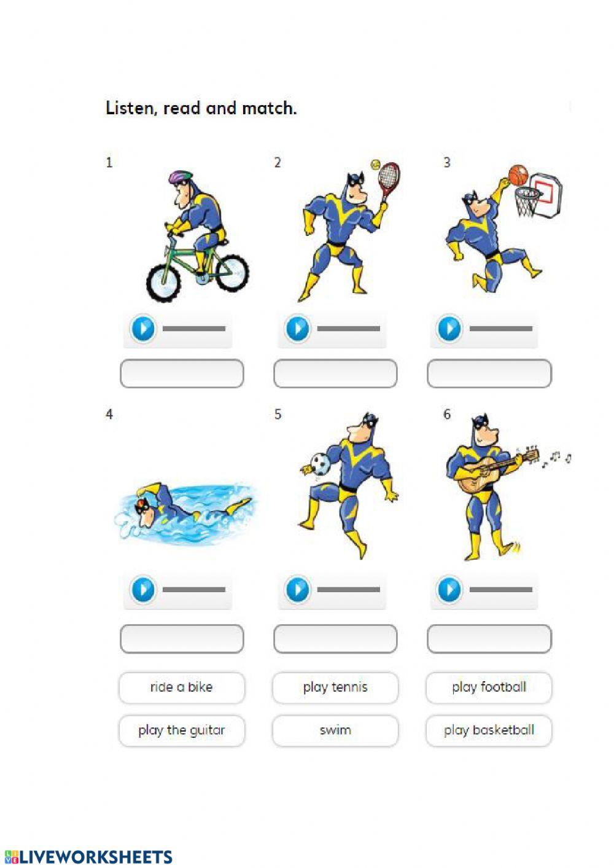Pick the 'play tennis' word tile

(335, 687)
